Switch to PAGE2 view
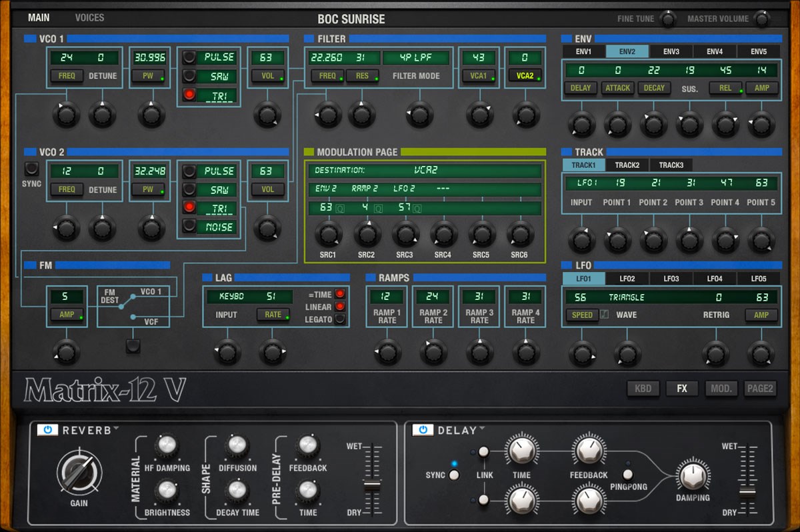The width and height of the screenshot is (800, 532). click(x=760, y=388)
